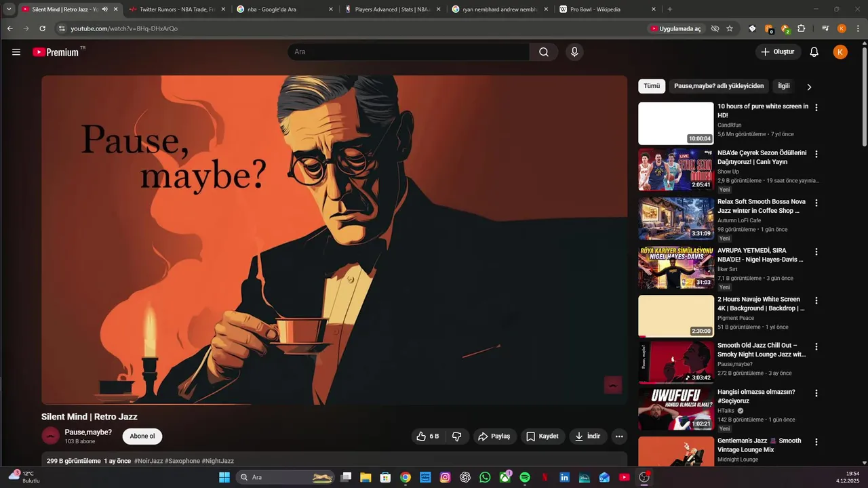The image size is (868, 488).
Task: Open the Pause,maybe? channel name link
Action: (x=88, y=432)
